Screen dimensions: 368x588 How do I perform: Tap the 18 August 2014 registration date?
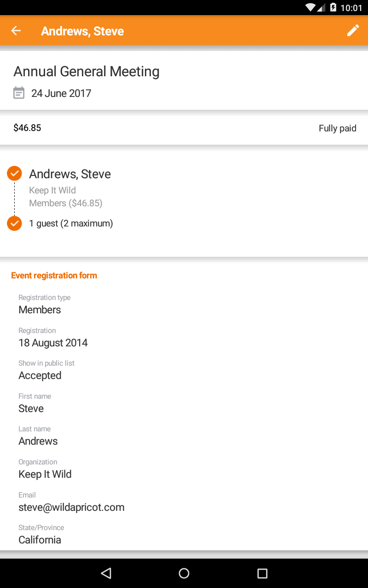tap(53, 343)
